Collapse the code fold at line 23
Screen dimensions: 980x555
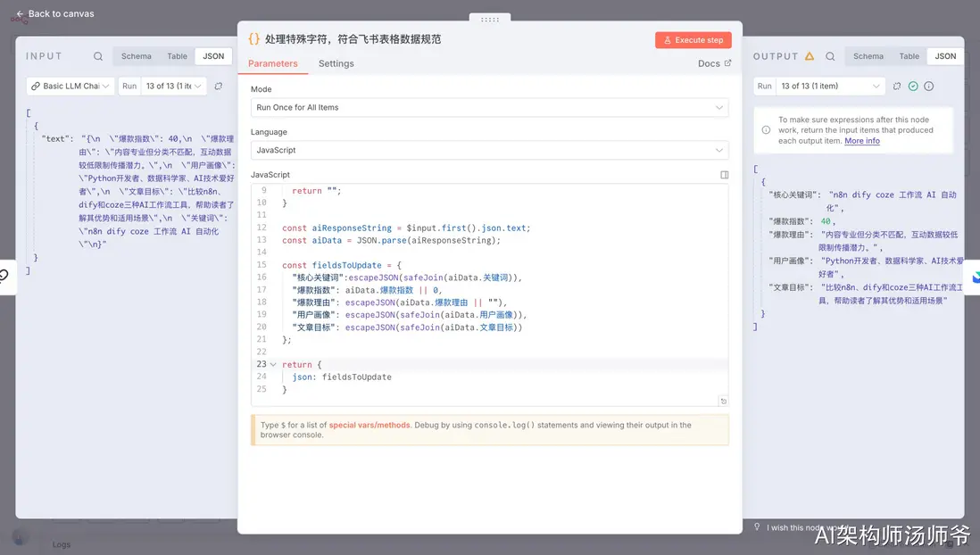click(x=273, y=365)
